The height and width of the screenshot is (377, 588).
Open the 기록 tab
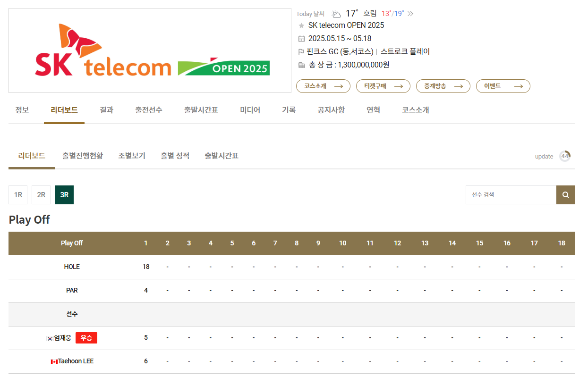pos(289,110)
